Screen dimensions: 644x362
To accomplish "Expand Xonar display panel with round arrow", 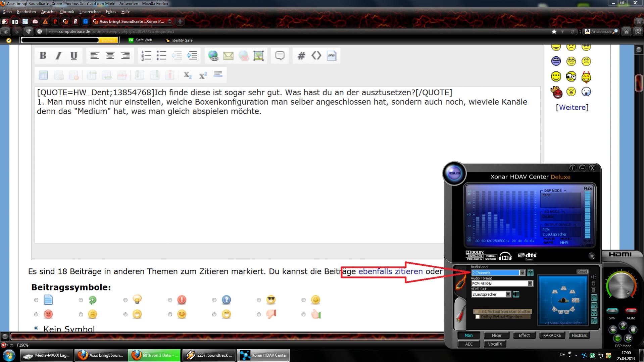I will coord(592,256).
